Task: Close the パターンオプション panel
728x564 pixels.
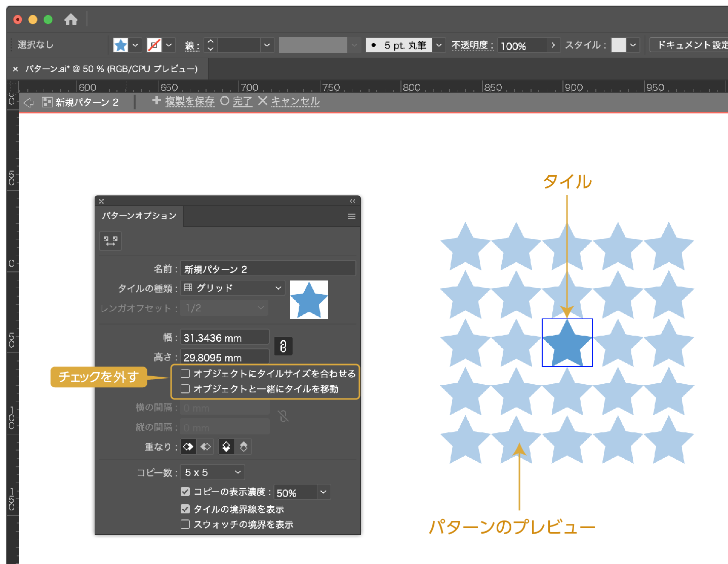Action: pyautogui.click(x=101, y=201)
